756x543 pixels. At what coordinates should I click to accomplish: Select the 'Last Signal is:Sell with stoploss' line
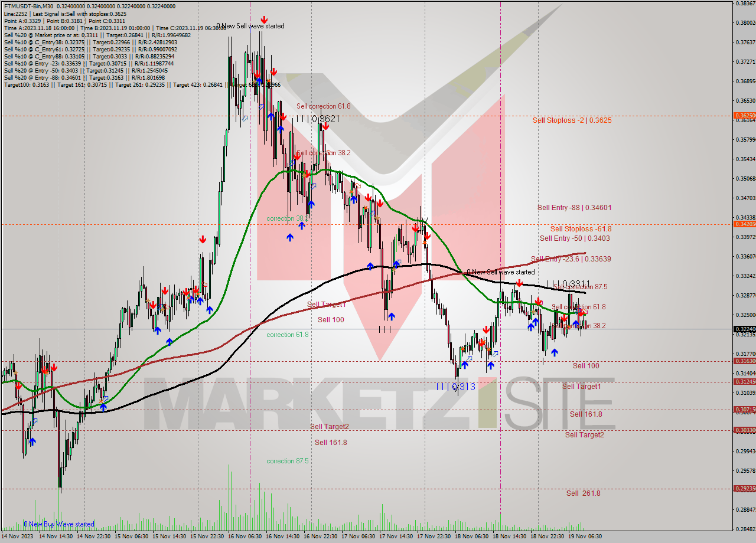click(65, 14)
